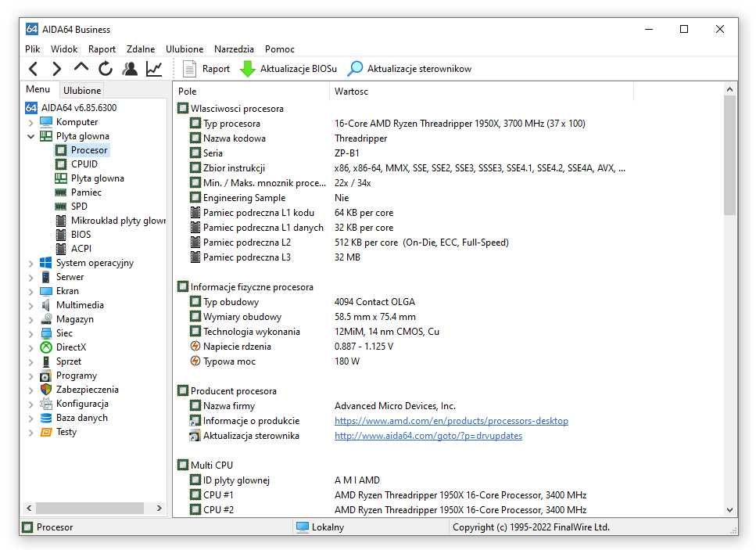This screenshot has height=550, width=756.
Task: Click the green Aktualizacje BIOSu arrow icon
Action: coord(248,69)
